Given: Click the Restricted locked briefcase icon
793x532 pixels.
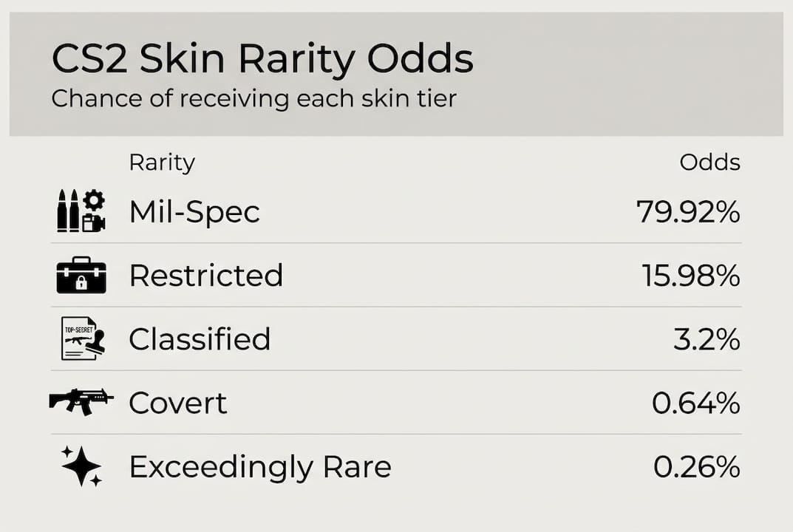Looking at the screenshot, I should coord(81,276).
